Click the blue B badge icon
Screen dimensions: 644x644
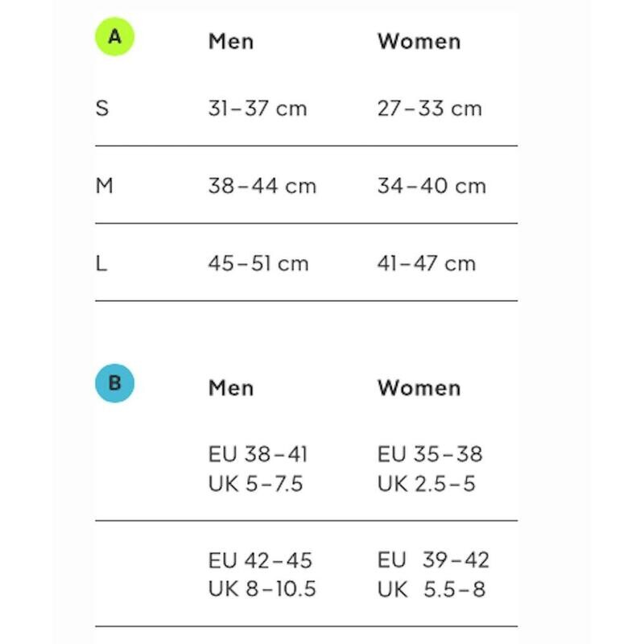(114, 383)
